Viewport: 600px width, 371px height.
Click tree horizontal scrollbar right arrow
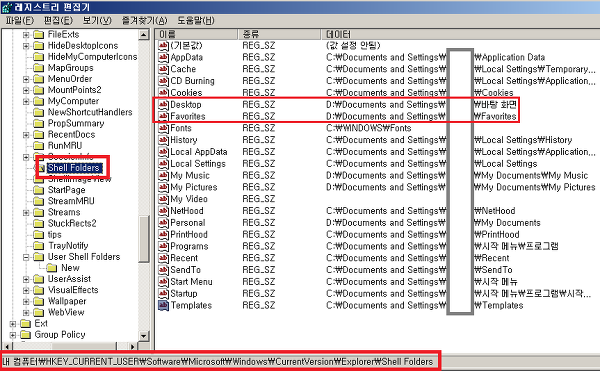(132, 347)
